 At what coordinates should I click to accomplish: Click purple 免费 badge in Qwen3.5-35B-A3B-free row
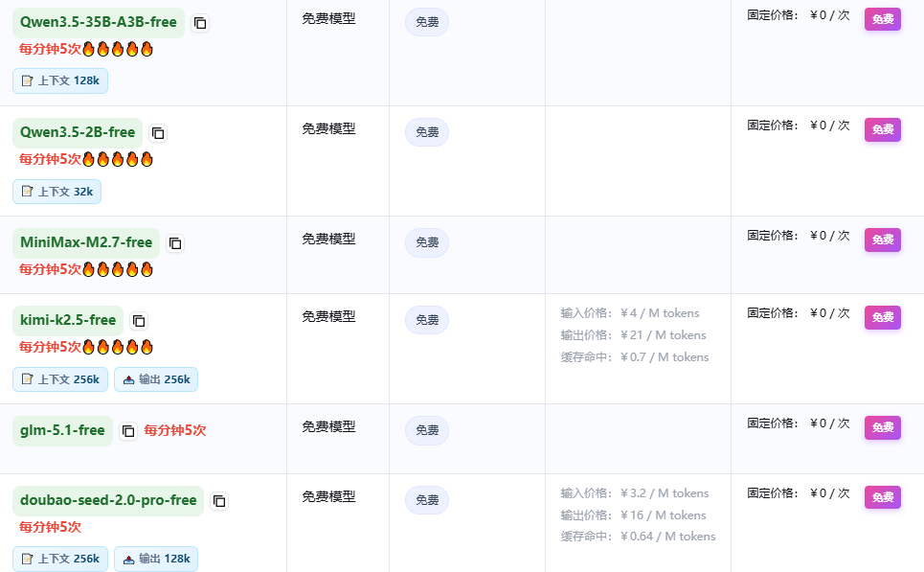point(883,19)
